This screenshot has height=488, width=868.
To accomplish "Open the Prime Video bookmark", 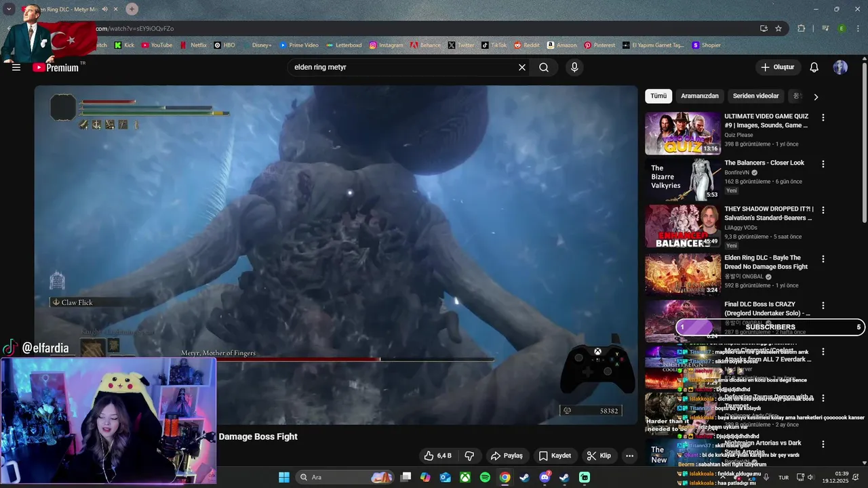I will click(298, 45).
